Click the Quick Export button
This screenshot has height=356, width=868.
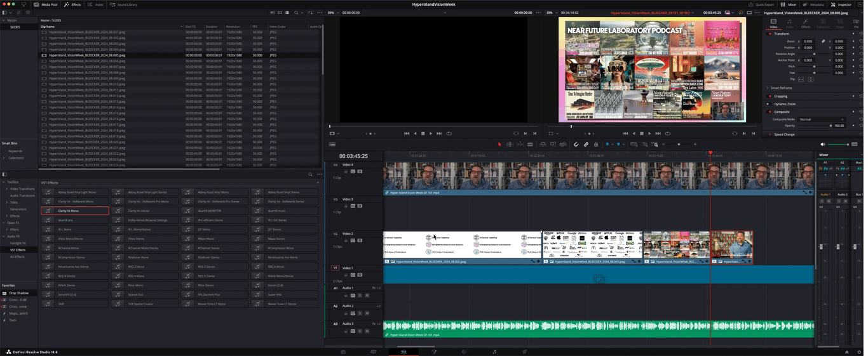[x=761, y=4]
